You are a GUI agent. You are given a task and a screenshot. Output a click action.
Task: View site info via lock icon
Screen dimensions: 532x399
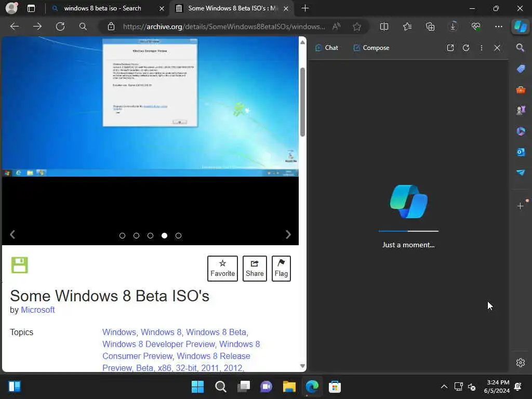[x=111, y=26]
